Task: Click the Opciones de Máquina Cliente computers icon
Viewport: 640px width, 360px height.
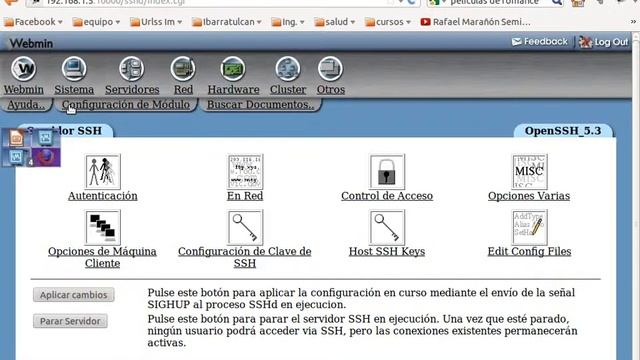Action: pyautogui.click(x=103, y=227)
